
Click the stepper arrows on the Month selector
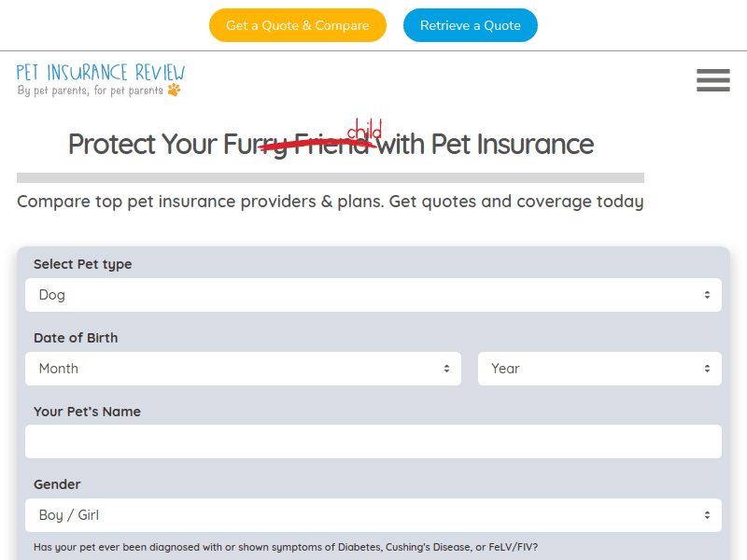click(447, 368)
